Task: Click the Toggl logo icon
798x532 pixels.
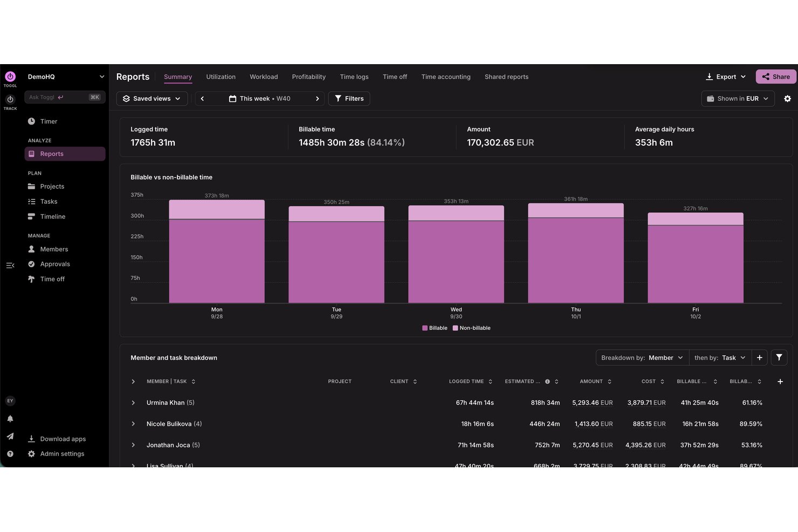Action: click(10, 77)
